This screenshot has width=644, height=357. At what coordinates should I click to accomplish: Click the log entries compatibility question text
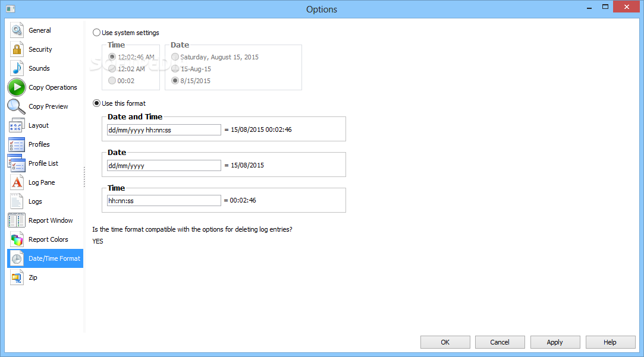192,229
